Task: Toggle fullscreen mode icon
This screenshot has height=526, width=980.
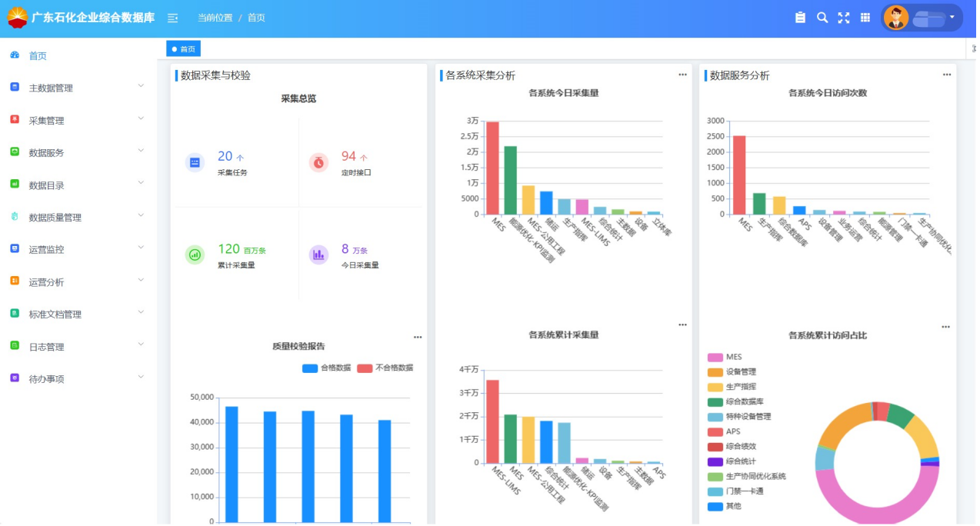Action: pos(843,18)
